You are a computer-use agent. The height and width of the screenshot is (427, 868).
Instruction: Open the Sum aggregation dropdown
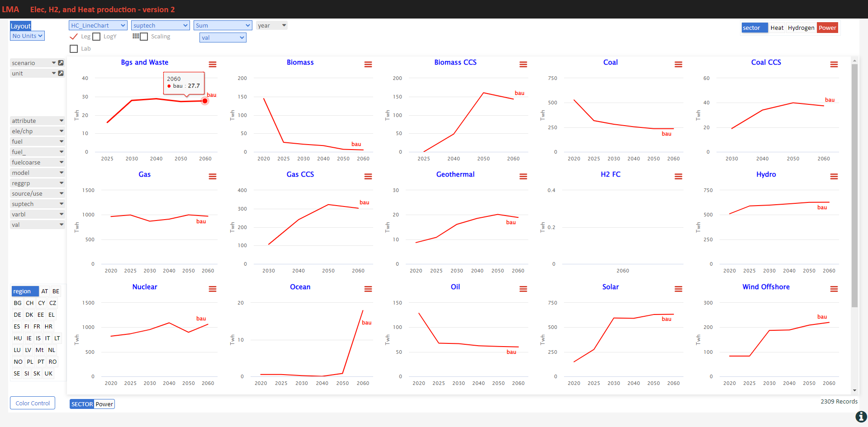tap(223, 26)
